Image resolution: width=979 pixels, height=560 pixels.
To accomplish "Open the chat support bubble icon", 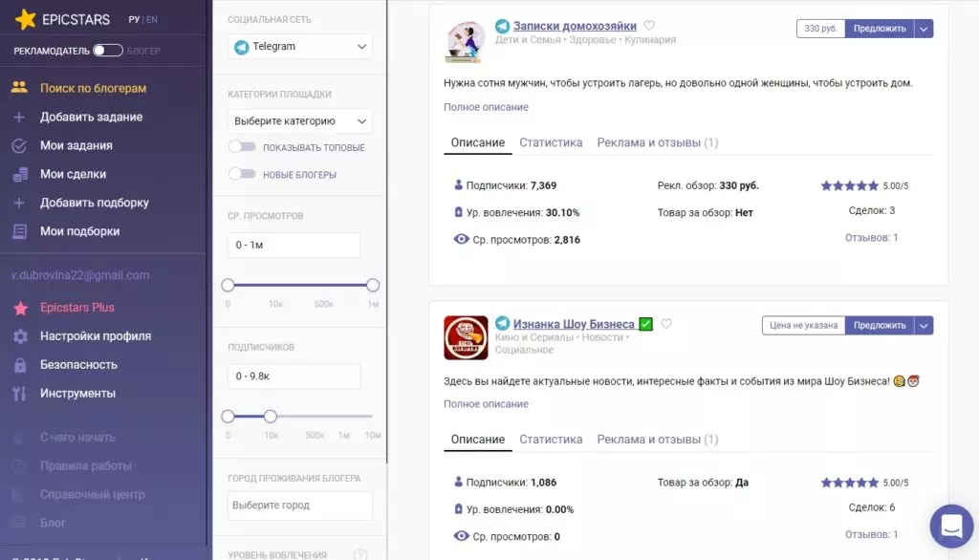I will [x=951, y=526].
